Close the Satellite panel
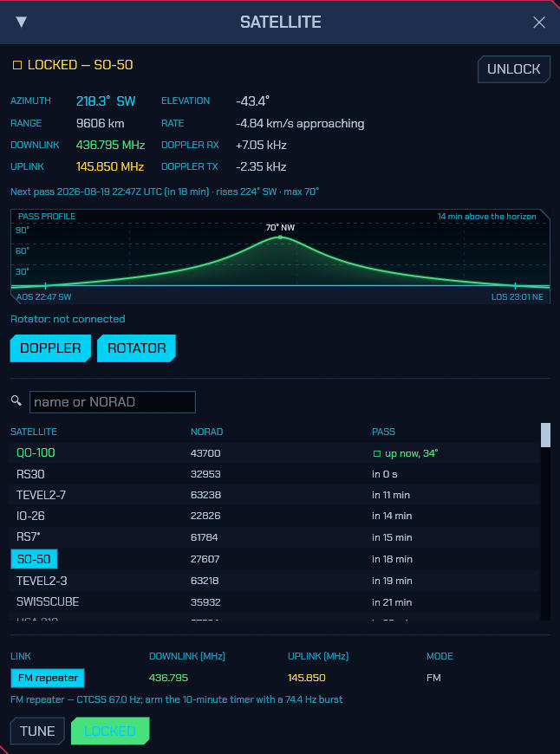Screen dimensions: 560x754 (x=539, y=23)
